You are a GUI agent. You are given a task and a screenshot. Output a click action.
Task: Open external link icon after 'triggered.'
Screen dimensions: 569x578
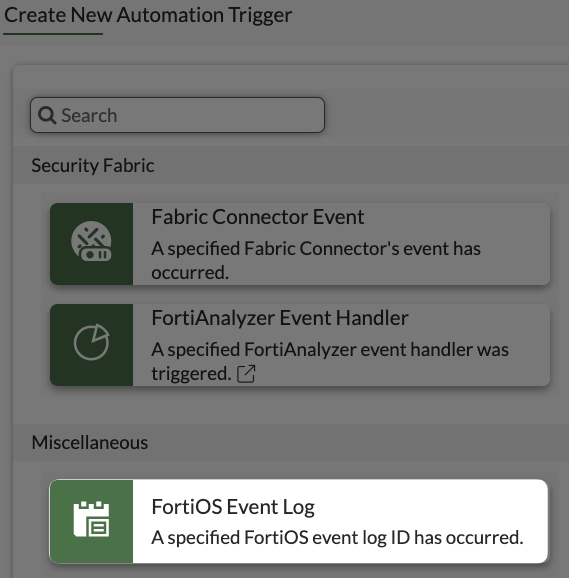pyautogui.click(x=246, y=374)
